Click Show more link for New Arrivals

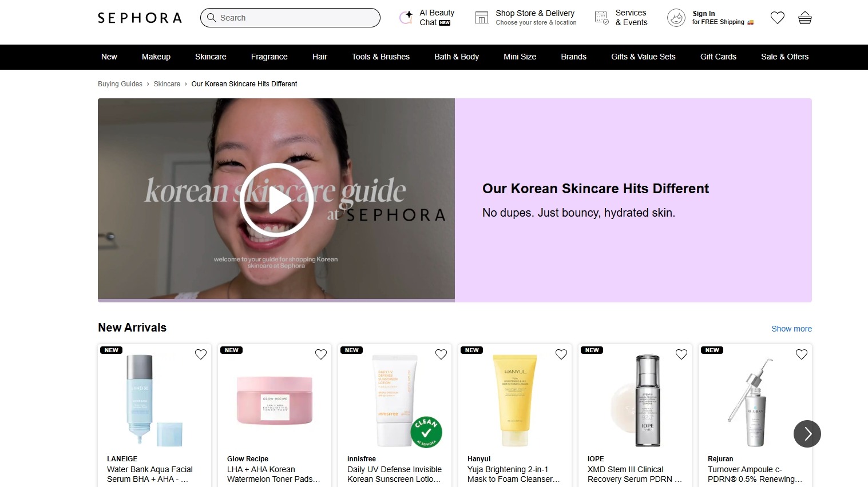click(x=791, y=329)
